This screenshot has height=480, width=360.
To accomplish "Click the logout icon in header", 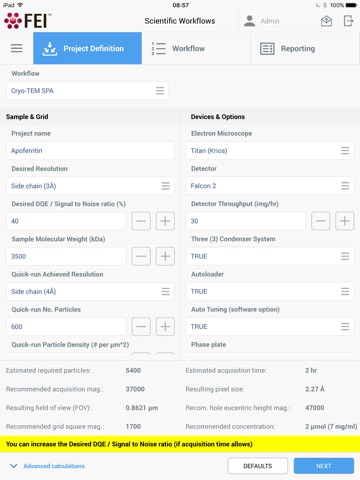I will point(348,21).
